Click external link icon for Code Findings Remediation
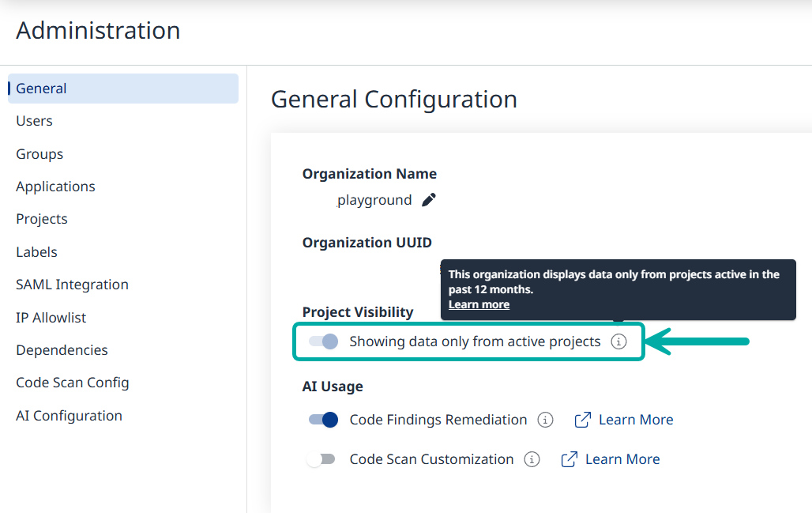 583,420
